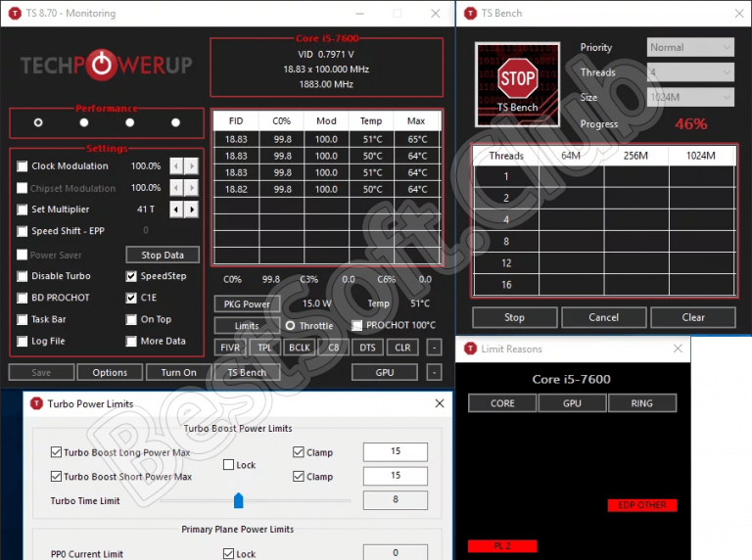This screenshot has width=752, height=560.
Task: Check the Lock box in Turbo Boost Power Limits
Action: point(229,465)
